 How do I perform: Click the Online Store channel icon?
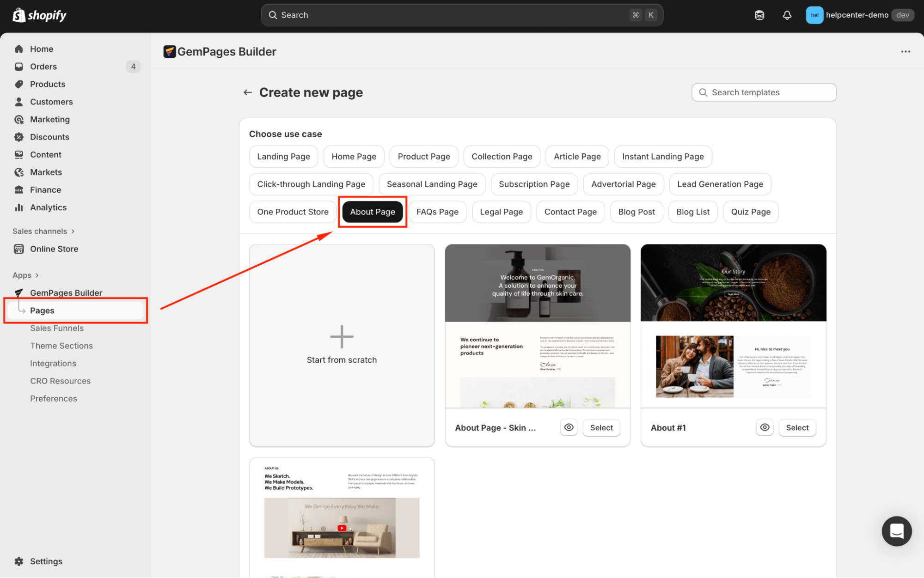[x=19, y=249]
